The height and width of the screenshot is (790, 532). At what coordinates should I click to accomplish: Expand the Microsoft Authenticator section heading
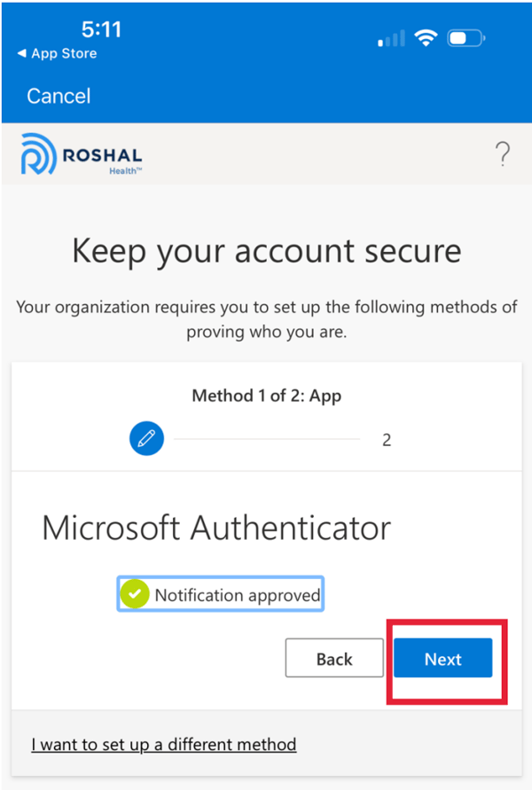pyautogui.click(x=215, y=527)
